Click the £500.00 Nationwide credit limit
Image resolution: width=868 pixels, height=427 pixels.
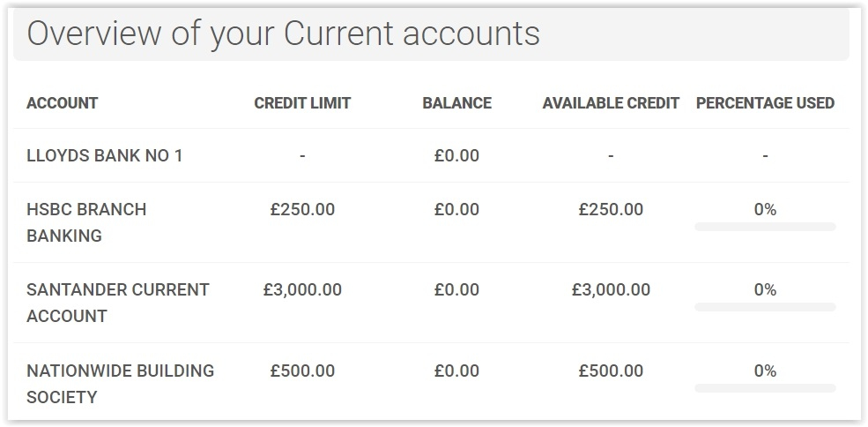coord(302,371)
